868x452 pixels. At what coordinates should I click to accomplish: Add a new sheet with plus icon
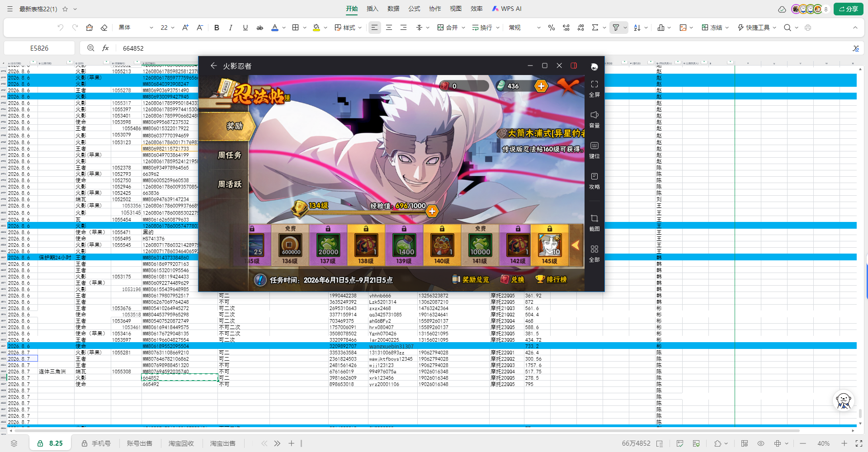[292, 443]
